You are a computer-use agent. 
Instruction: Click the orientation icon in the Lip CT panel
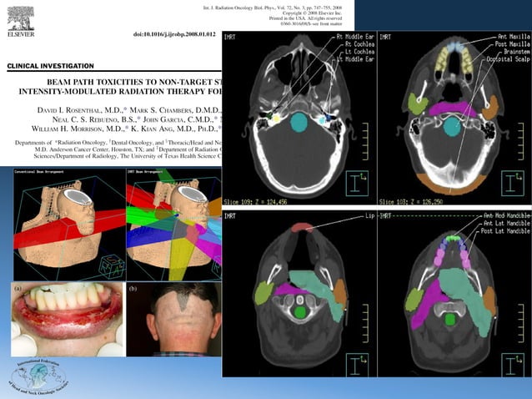point(357,364)
